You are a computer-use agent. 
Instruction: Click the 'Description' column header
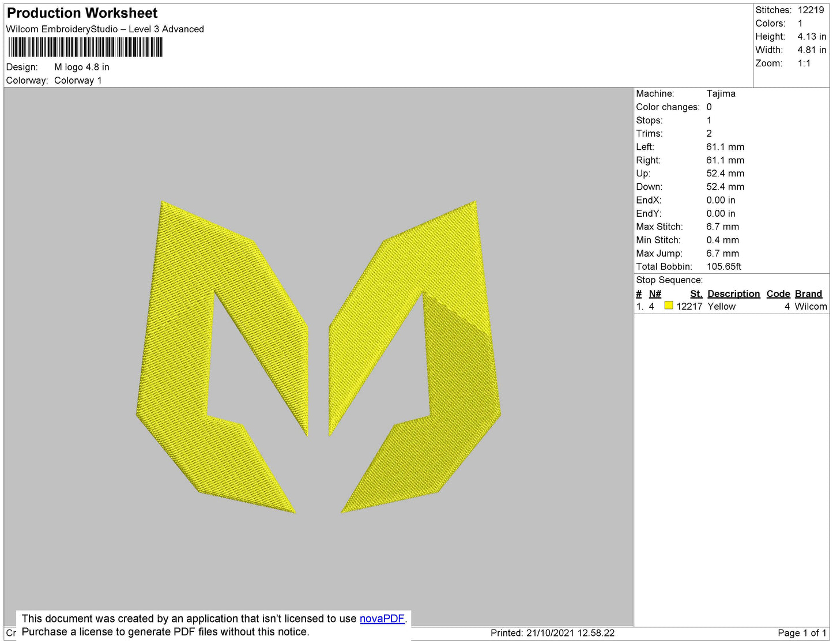733,293
